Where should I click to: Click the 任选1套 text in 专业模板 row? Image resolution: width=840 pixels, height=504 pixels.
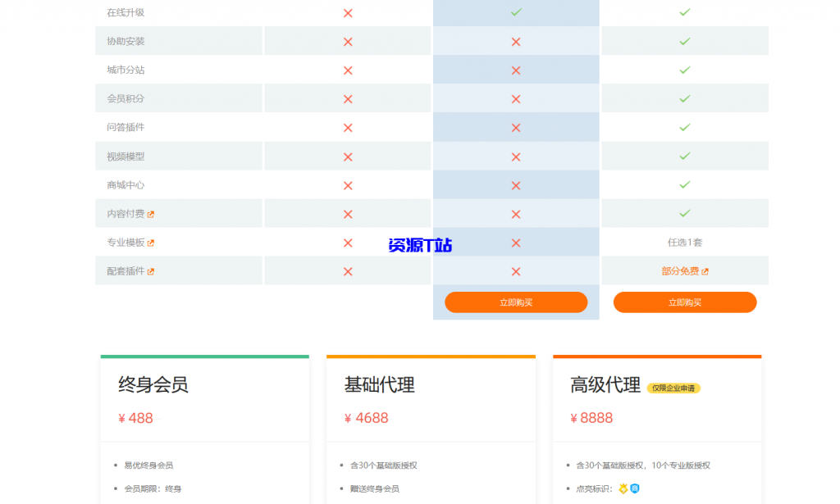coord(685,243)
